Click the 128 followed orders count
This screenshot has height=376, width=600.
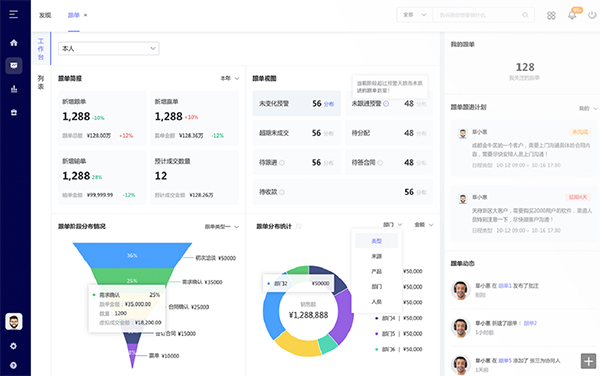coord(525,67)
